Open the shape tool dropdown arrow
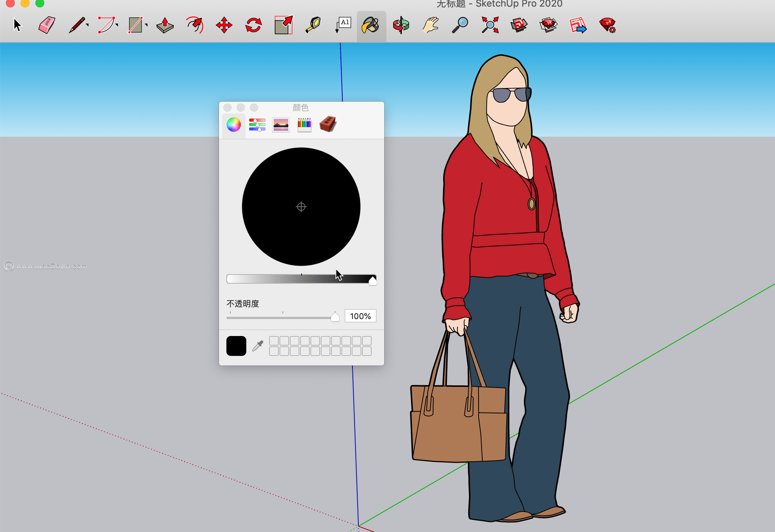 pyautogui.click(x=146, y=25)
